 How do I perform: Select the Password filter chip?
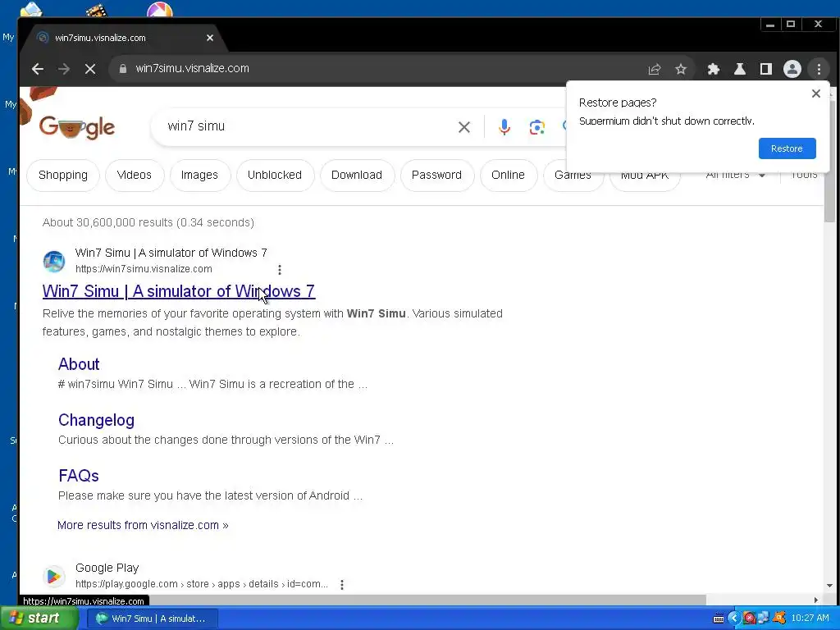click(436, 176)
